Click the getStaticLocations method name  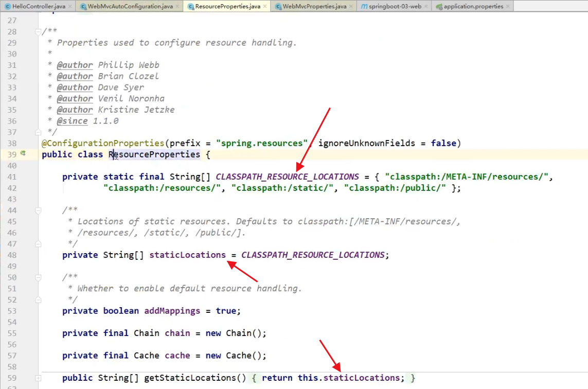[x=190, y=378]
